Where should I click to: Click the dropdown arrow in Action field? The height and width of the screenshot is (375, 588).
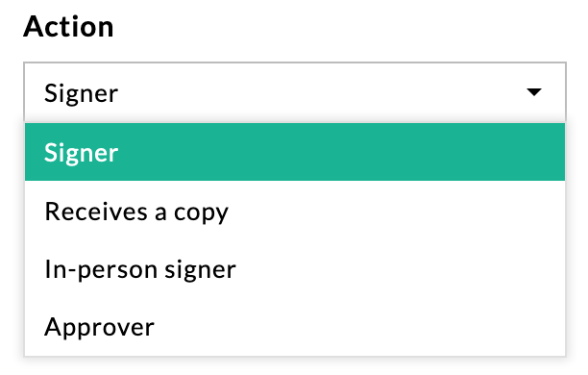(533, 92)
